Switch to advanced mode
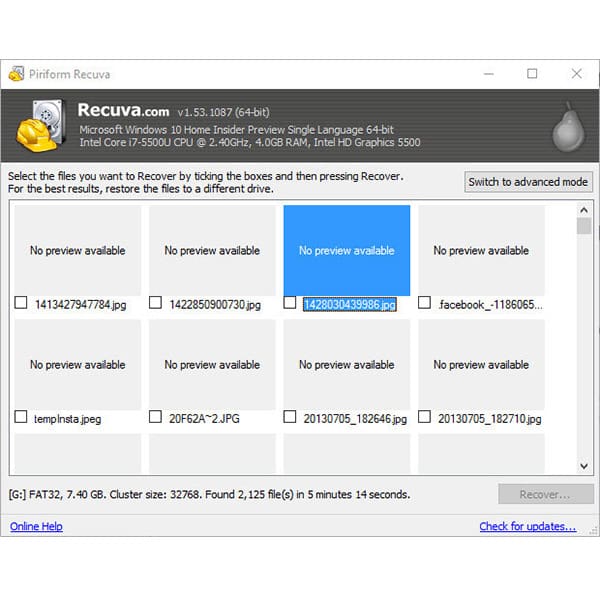This screenshot has height=600, width=600. tap(529, 182)
